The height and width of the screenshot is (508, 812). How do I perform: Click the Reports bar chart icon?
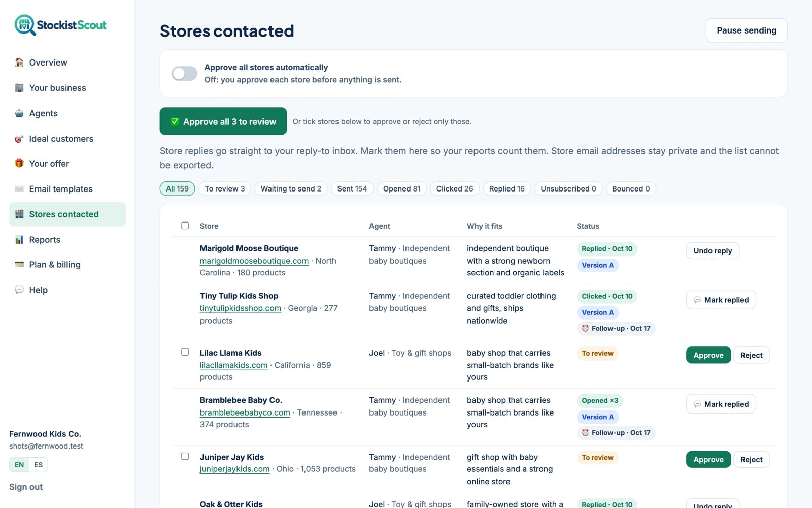click(x=19, y=240)
